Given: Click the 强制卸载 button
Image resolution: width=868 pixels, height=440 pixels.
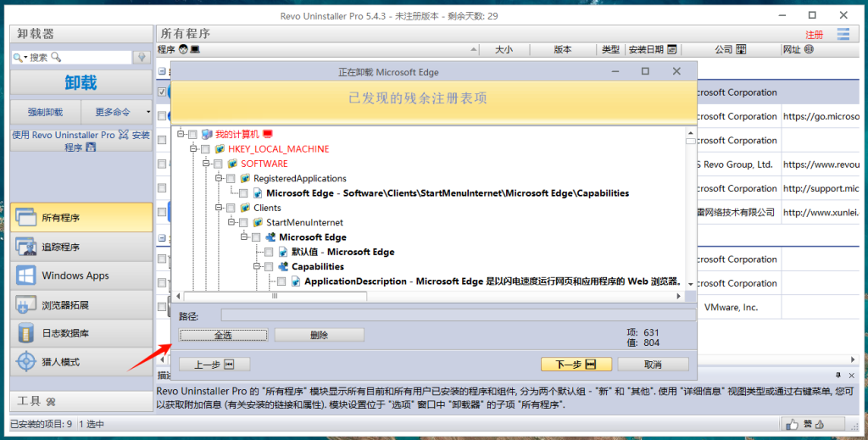Looking at the screenshot, I should coord(46,112).
